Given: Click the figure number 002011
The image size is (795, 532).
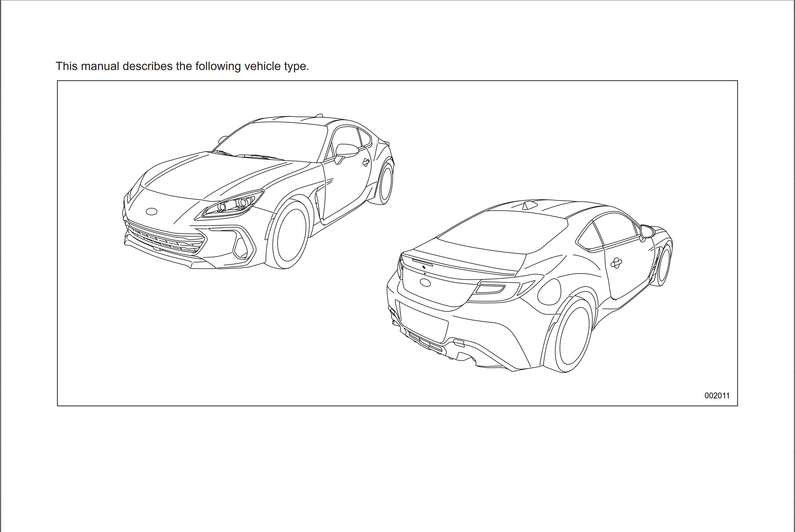Looking at the screenshot, I should (x=717, y=396).
